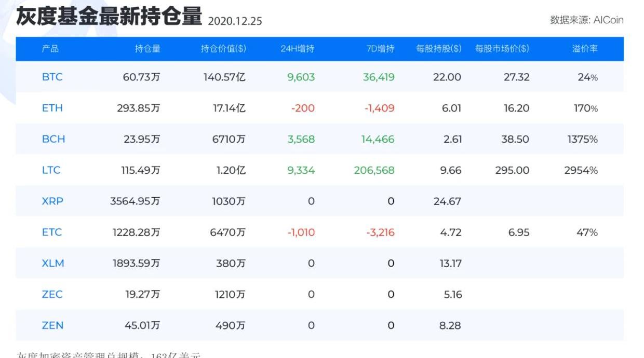The width and height of the screenshot is (644, 358).
Task: Sort by 溢价率 column header
Action: point(585,49)
